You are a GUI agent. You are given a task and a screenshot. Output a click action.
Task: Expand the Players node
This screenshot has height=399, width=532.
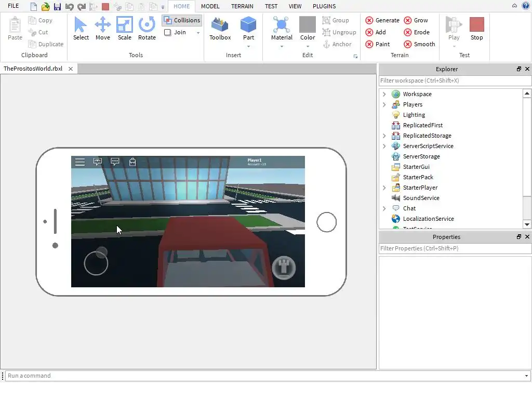click(x=384, y=104)
